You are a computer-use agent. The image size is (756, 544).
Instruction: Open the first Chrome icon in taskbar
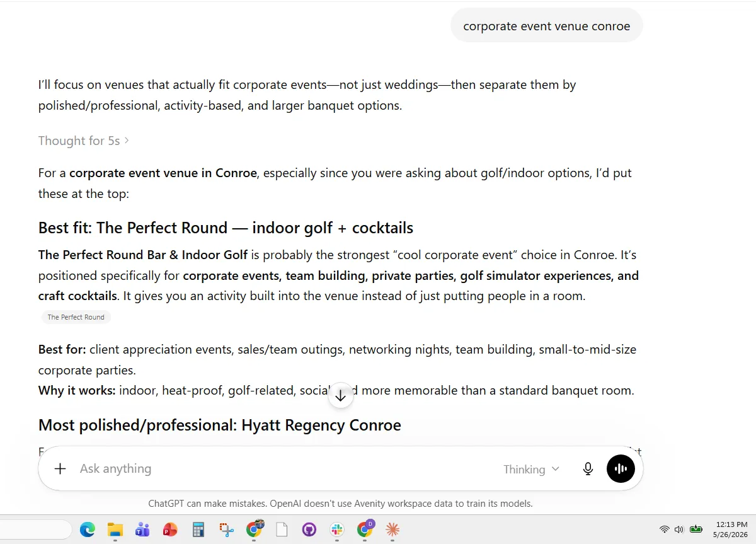254,530
